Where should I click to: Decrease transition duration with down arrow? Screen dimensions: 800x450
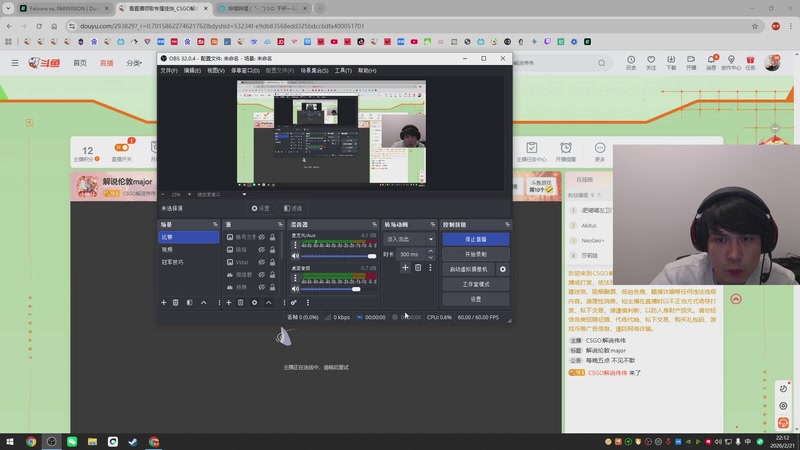pyautogui.click(x=431, y=257)
